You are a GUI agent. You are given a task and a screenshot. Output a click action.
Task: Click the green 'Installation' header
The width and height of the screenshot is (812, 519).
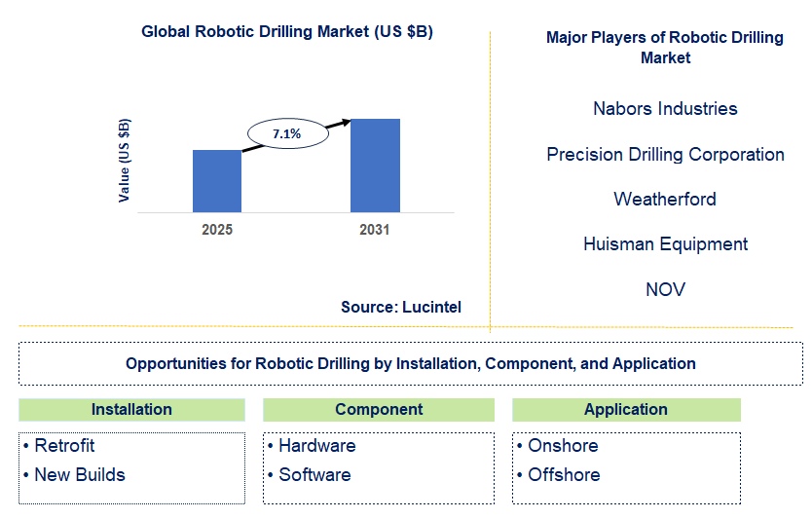point(131,410)
